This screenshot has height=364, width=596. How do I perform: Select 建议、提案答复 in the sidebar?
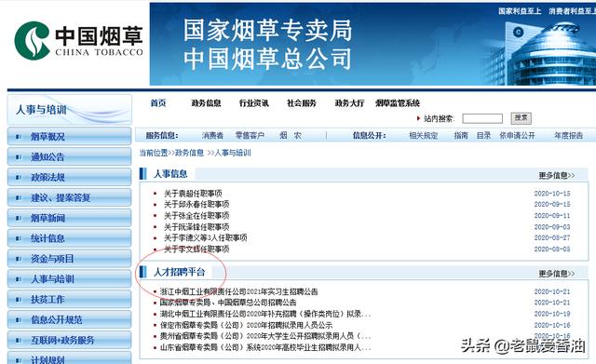[x=69, y=197]
